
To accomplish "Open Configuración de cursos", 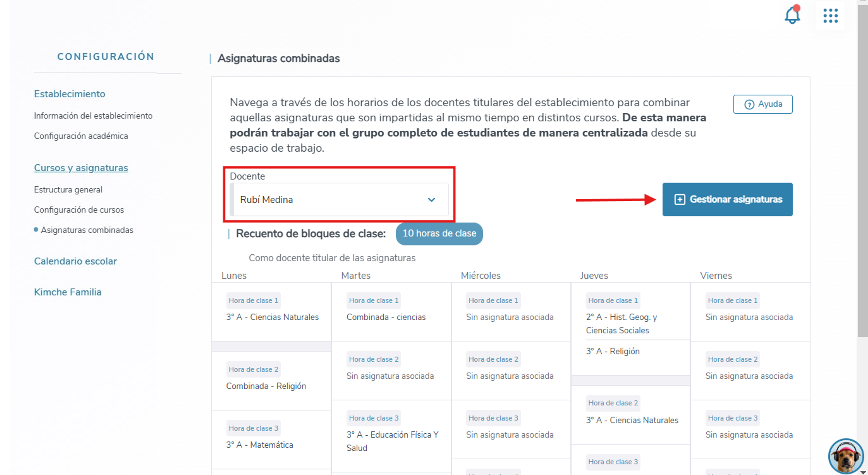I will [79, 210].
